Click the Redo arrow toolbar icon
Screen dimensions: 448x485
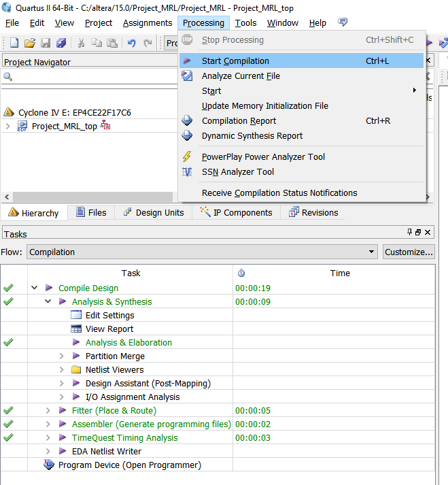point(148,43)
